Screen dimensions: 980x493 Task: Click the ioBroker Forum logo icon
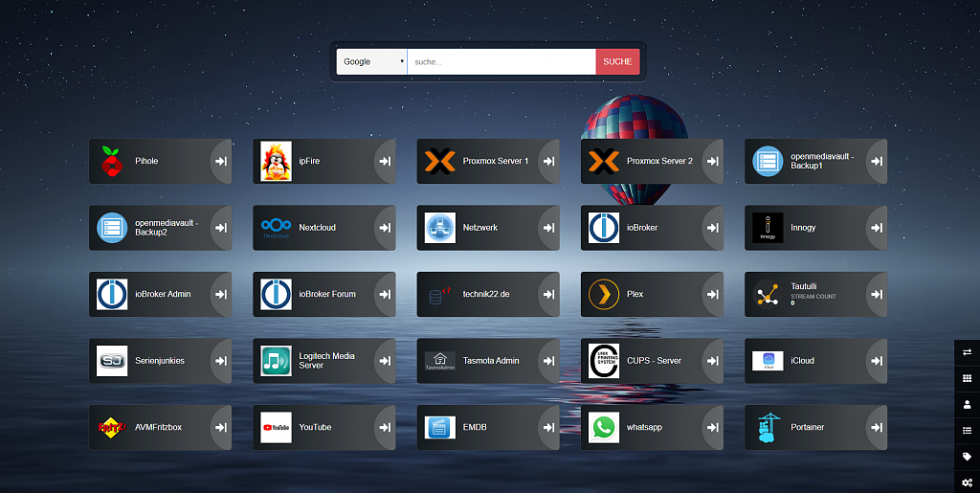click(x=276, y=294)
